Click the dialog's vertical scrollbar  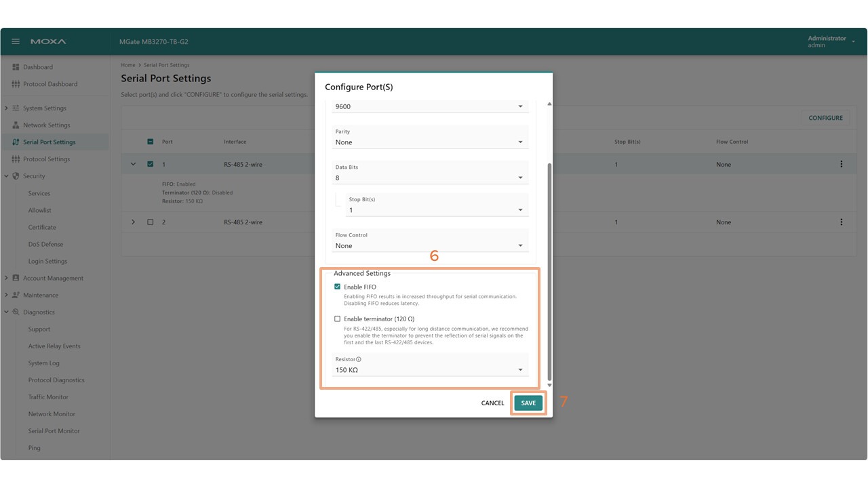(x=549, y=271)
